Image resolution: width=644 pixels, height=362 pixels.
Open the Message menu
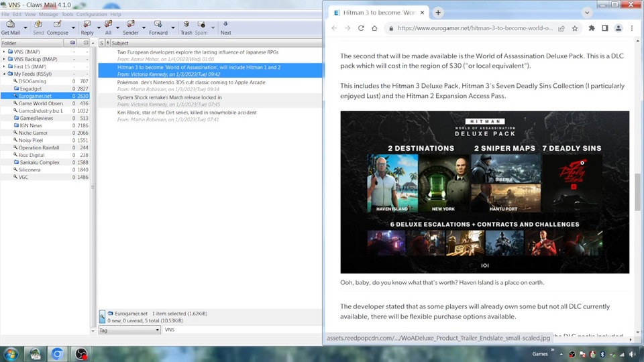coord(48,14)
